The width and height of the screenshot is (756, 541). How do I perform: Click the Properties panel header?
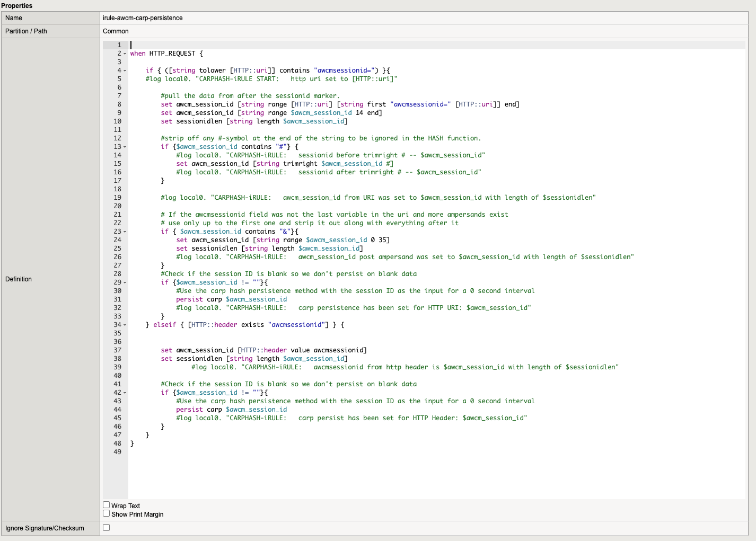pos(17,5)
